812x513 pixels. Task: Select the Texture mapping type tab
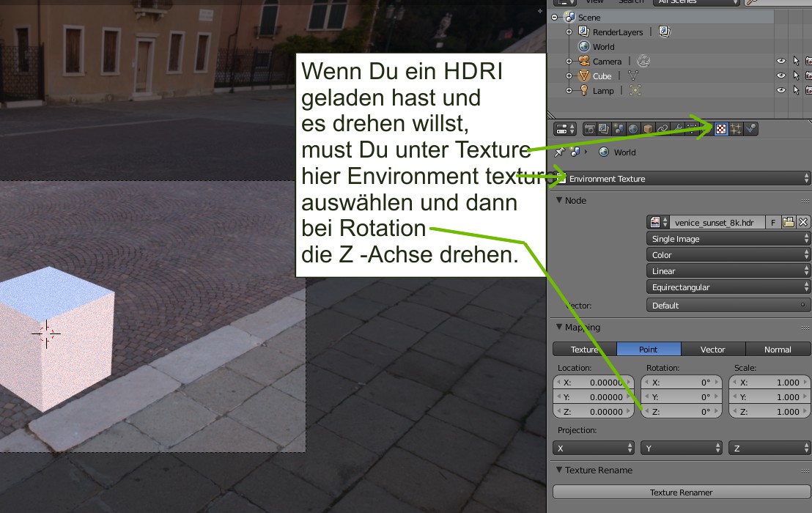pos(585,350)
